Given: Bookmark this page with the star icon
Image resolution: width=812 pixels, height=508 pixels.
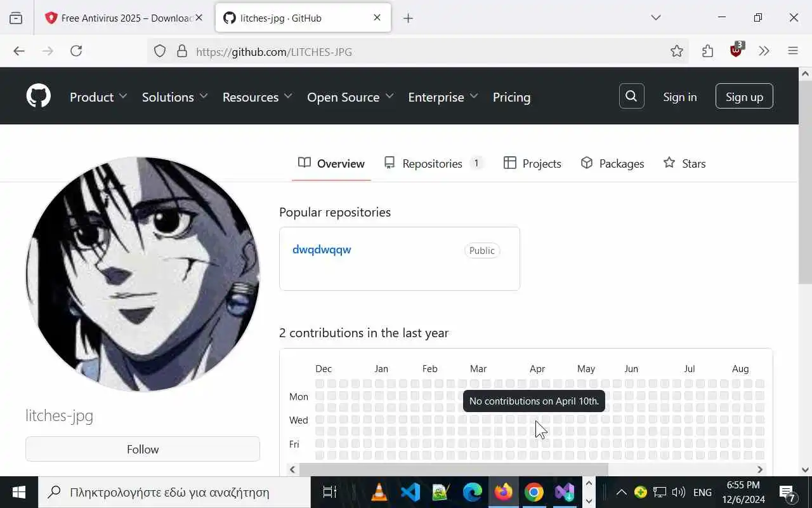Looking at the screenshot, I should click(677, 51).
